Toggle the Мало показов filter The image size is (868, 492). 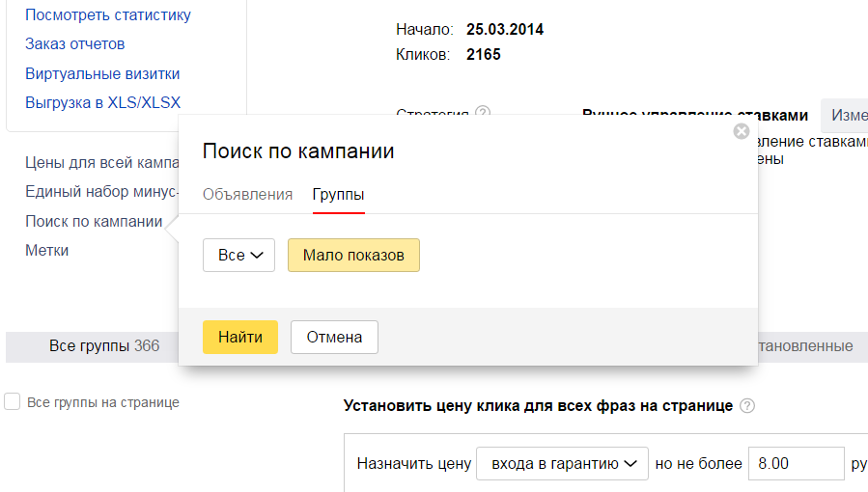(353, 256)
